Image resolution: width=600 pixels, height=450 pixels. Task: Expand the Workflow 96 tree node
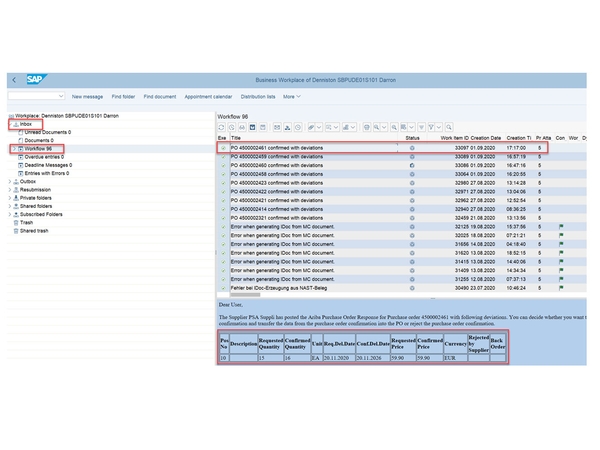(11, 148)
